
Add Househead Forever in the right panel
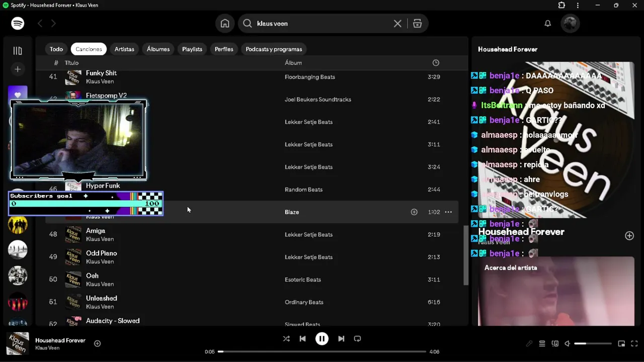pos(629,235)
